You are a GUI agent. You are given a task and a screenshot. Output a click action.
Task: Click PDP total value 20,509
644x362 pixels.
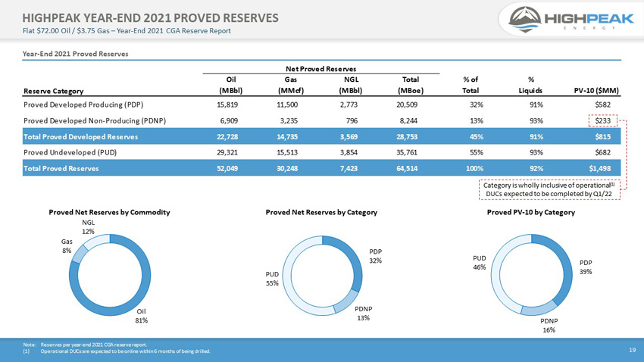(407, 105)
